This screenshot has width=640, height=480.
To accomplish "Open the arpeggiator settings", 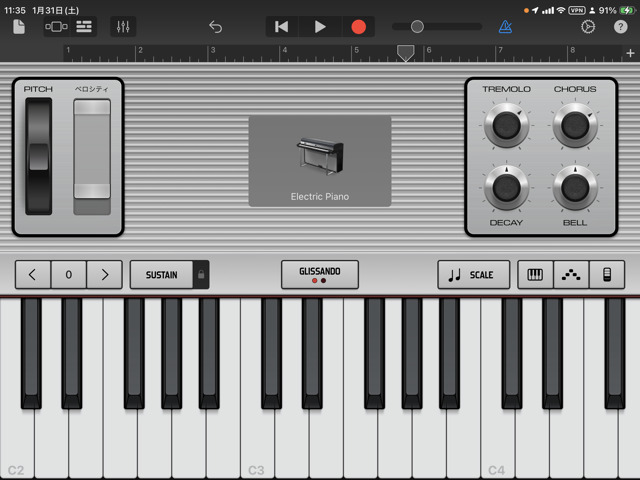I will coord(571,274).
